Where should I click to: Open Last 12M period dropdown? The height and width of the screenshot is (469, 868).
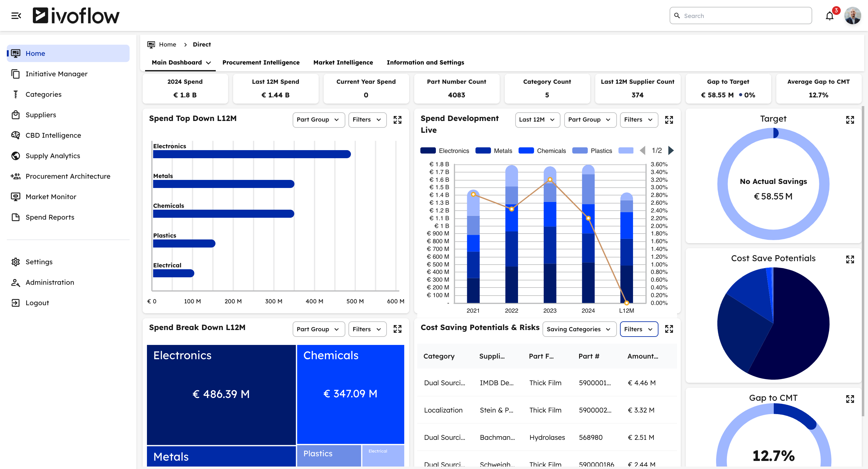(x=537, y=120)
